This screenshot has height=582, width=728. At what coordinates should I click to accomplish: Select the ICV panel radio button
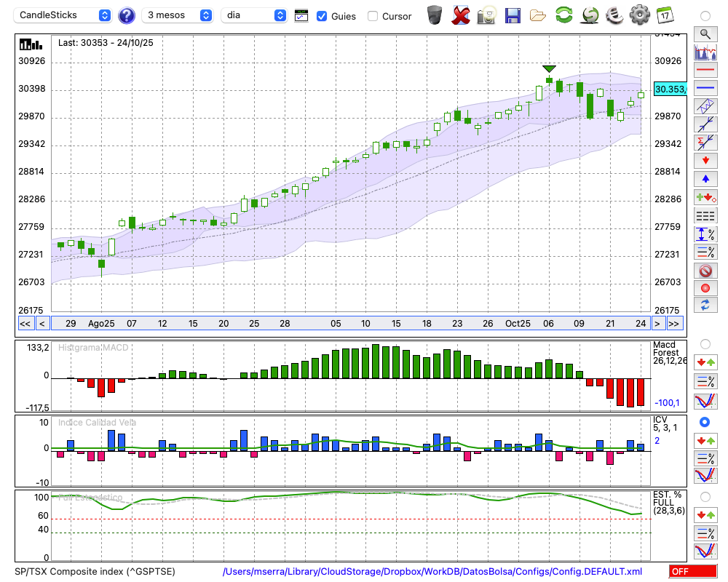click(x=705, y=422)
